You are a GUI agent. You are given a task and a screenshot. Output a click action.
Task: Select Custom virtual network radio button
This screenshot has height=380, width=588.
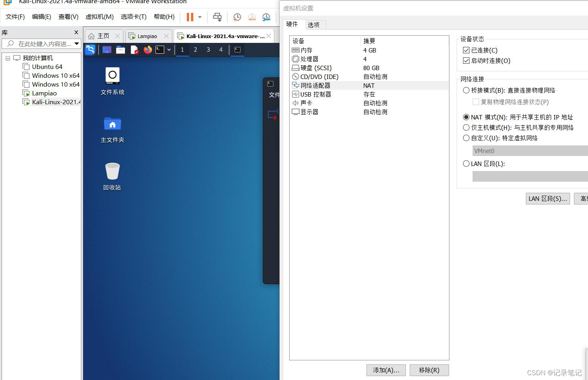[466, 138]
